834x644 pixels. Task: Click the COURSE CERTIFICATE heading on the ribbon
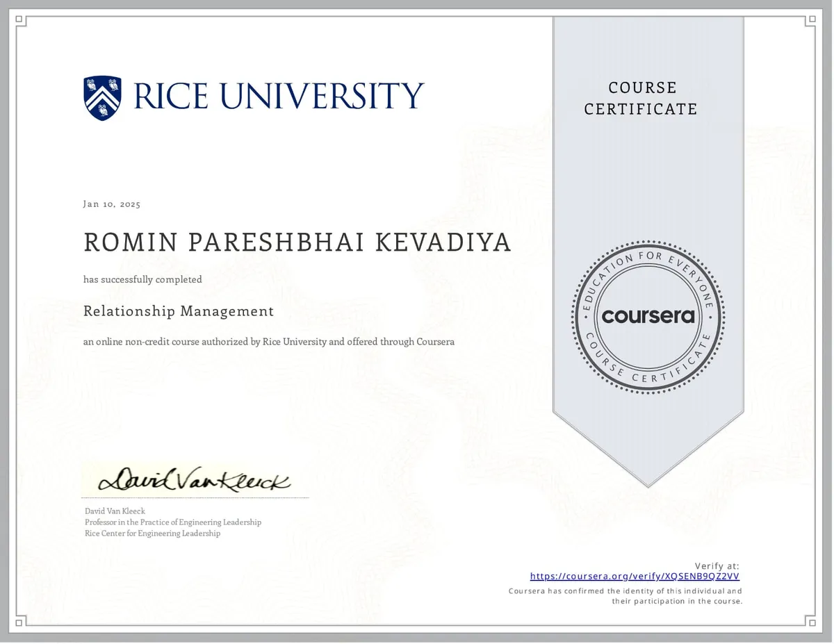click(641, 98)
